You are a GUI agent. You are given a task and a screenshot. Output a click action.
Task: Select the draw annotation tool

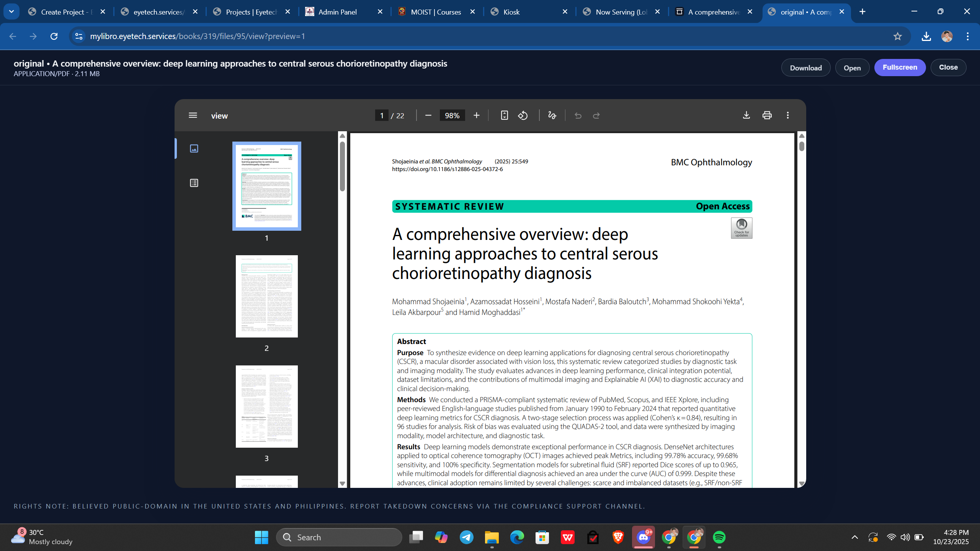coord(552,115)
